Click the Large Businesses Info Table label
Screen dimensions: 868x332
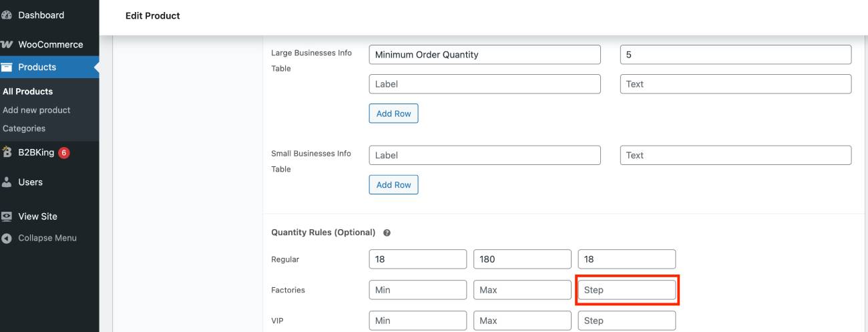[x=311, y=61]
